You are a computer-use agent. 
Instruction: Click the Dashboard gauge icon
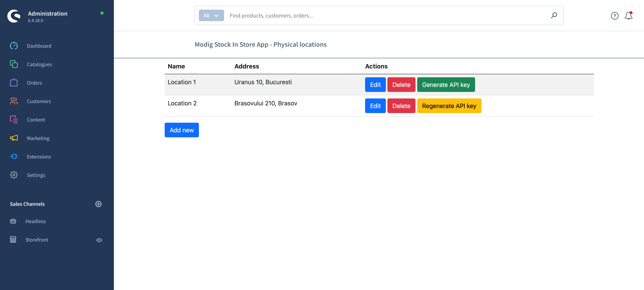[x=14, y=46]
